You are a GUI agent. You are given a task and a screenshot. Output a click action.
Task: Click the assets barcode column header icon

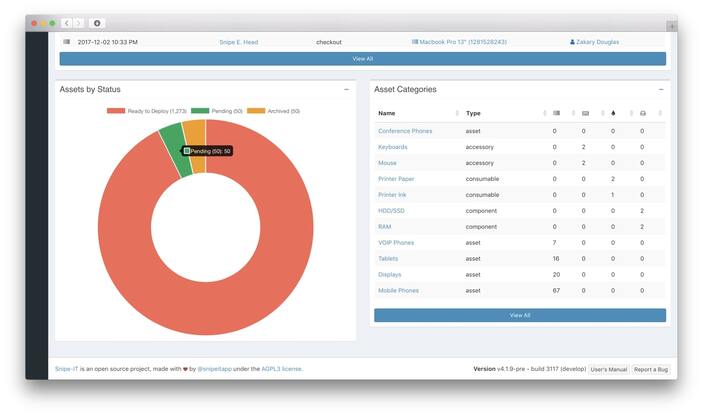point(556,113)
